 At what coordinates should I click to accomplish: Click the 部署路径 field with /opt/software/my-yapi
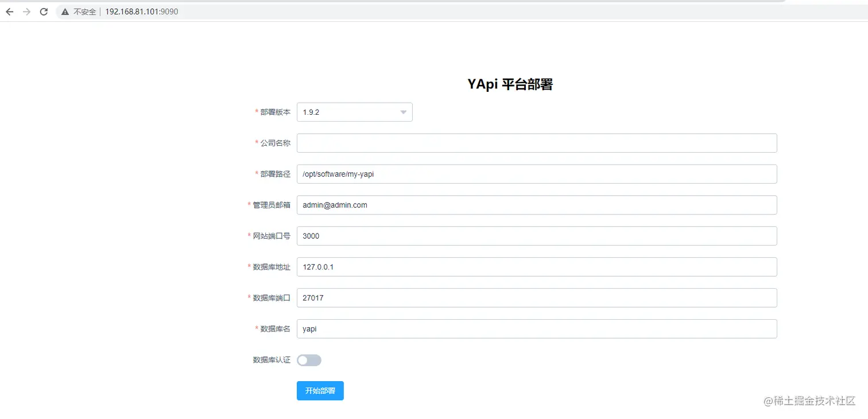tap(537, 174)
